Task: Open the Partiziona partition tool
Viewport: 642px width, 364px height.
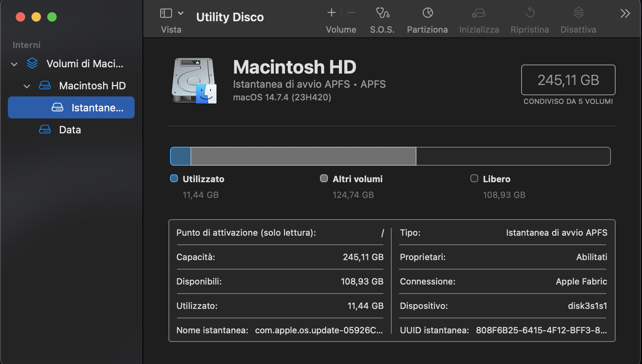Action: click(427, 13)
